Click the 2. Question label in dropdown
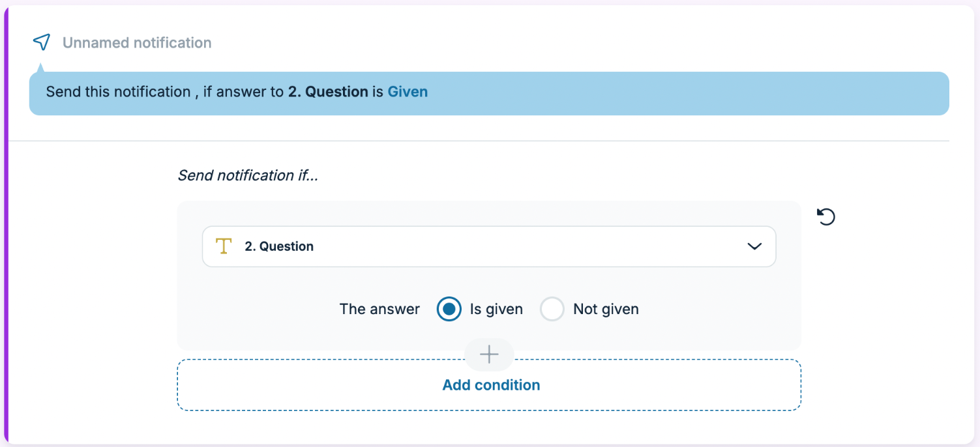This screenshot has width=980, height=447. (279, 246)
